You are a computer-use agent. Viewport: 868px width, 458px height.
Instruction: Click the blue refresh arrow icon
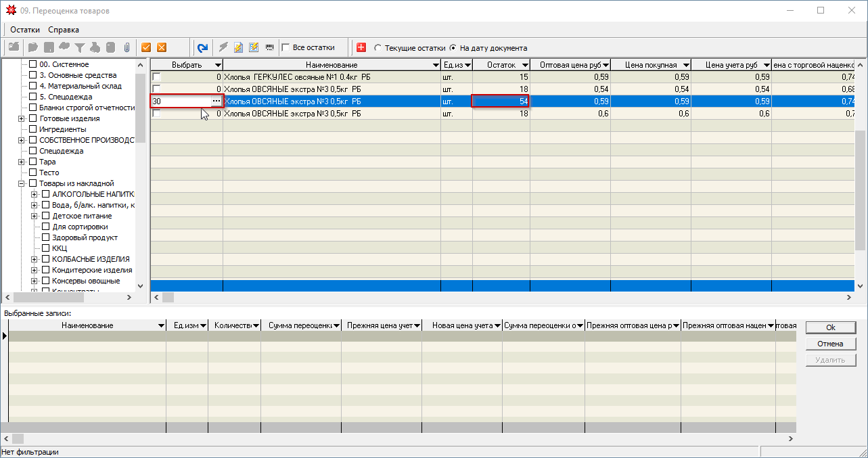202,47
